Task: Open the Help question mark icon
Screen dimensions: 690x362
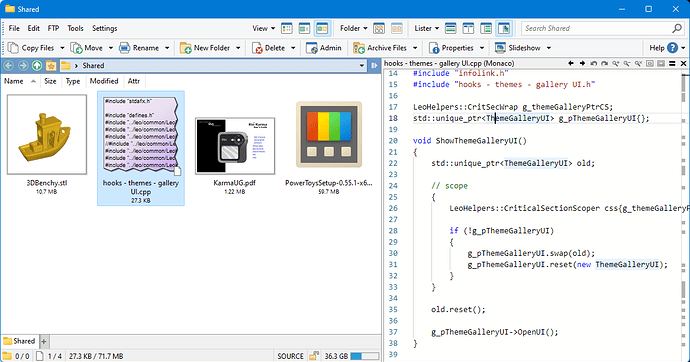Action: click(x=672, y=48)
